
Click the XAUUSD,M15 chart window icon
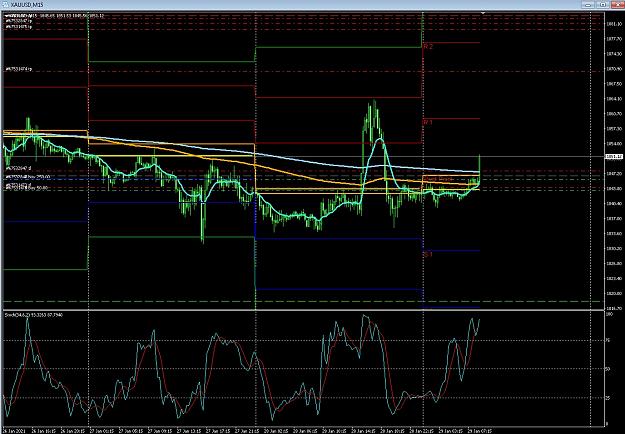pos(5,5)
